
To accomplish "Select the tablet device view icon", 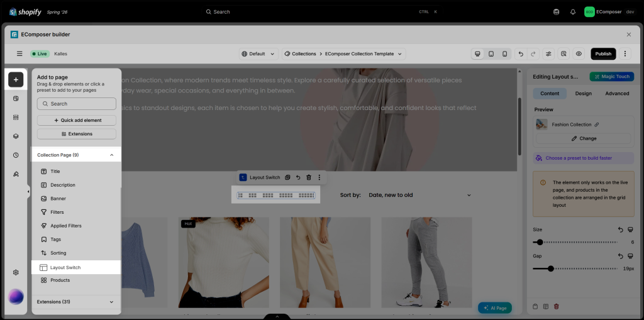I will pos(491,54).
